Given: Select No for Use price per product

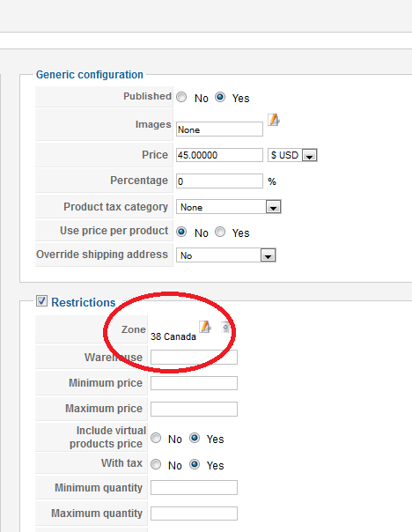Looking at the screenshot, I should point(181,232).
